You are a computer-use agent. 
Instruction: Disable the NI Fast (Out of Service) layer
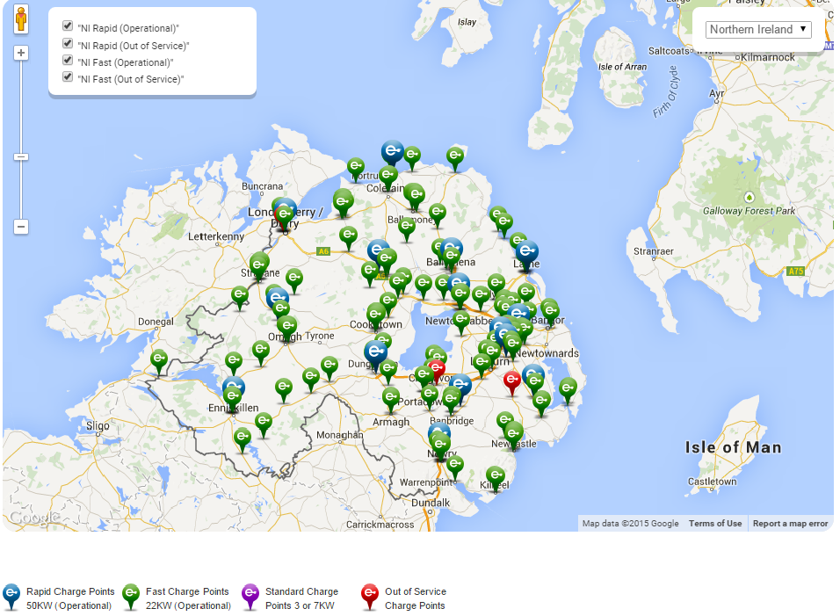[67, 76]
